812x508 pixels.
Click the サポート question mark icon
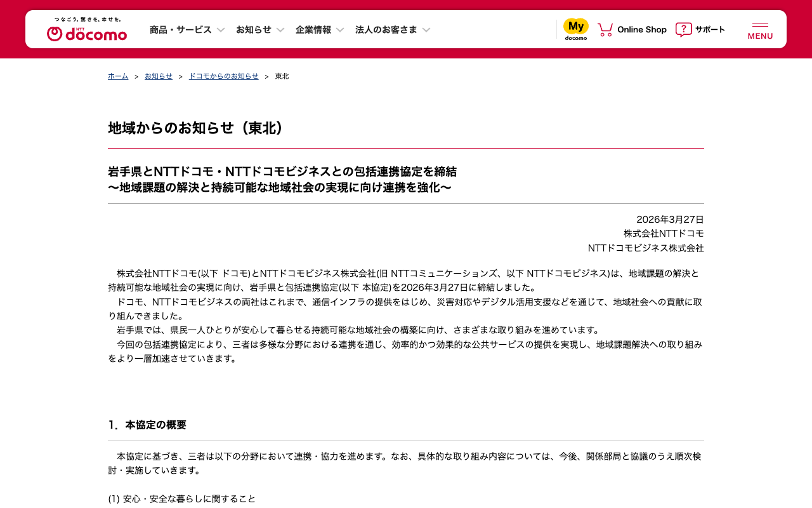click(x=683, y=29)
